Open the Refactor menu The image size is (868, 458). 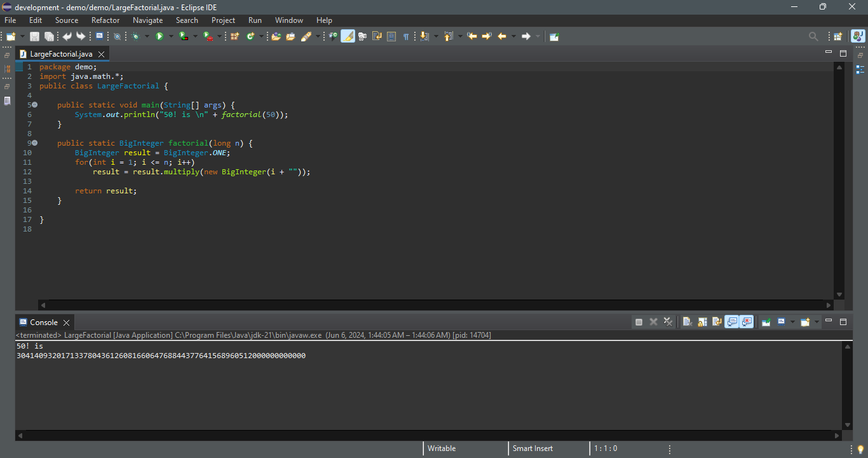coord(105,20)
